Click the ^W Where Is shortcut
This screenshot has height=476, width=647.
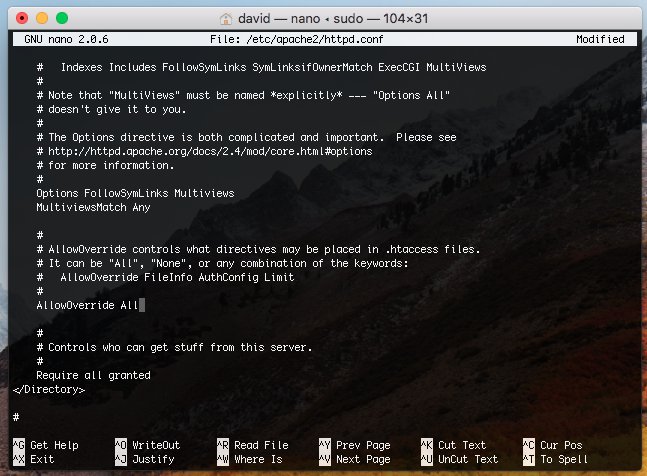[x=250, y=460]
